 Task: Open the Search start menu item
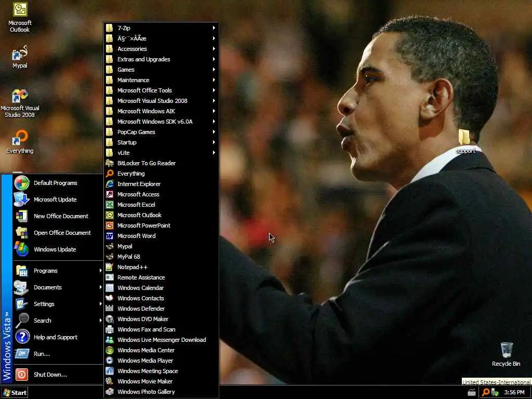58,321
